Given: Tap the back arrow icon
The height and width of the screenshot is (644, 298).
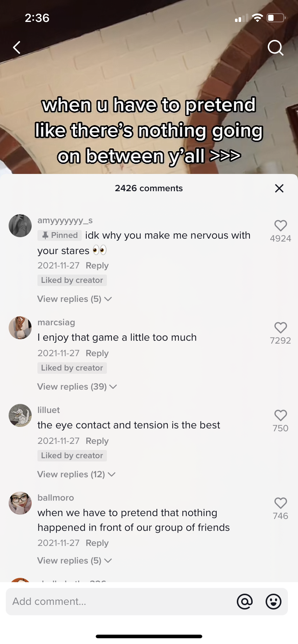Looking at the screenshot, I should point(17,47).
